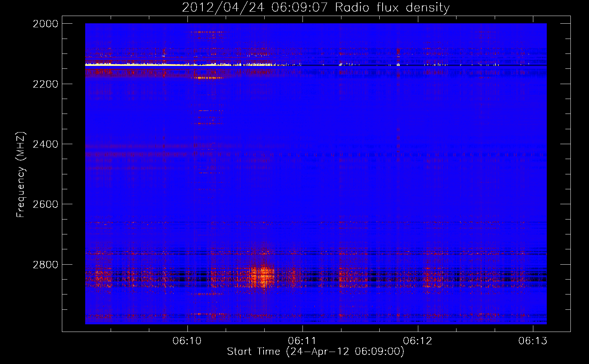
Task: Click the 06:13 time tick label
Action: (533, 341)
